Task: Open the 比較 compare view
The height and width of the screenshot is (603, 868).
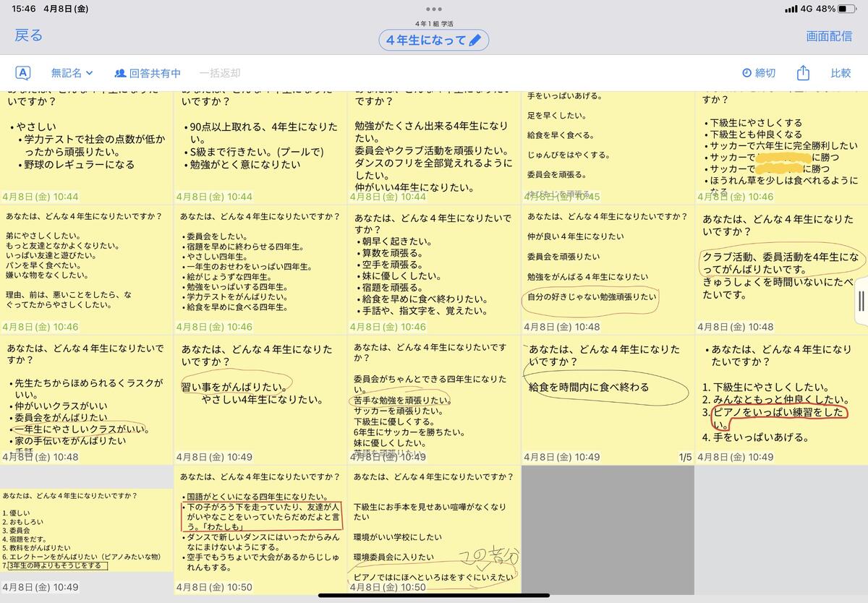Action: point(841,73)
